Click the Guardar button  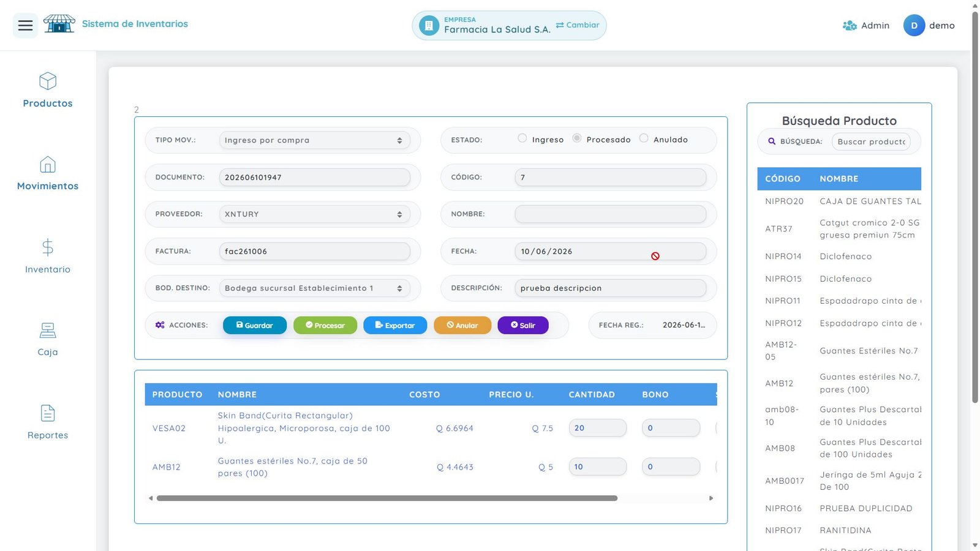255,325
